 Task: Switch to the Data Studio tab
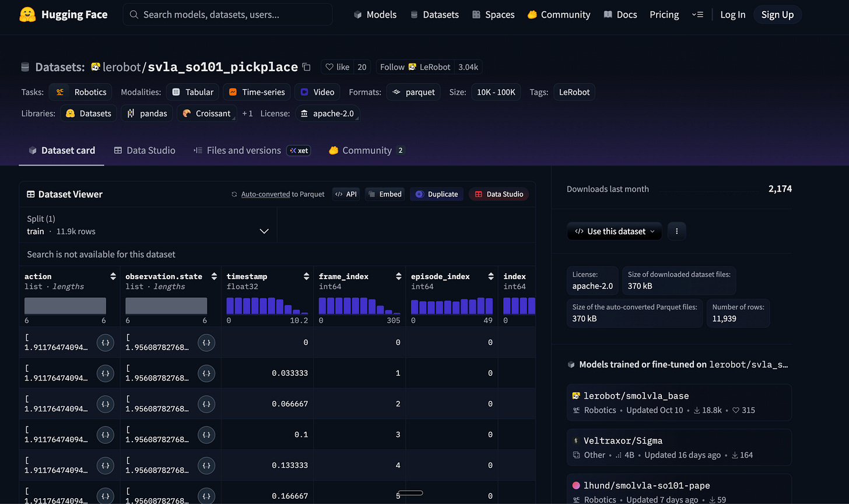(x=145, y=150)
